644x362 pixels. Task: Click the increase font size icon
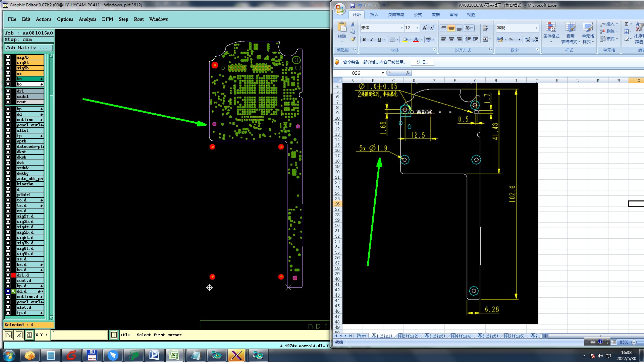tap(425, 28)
